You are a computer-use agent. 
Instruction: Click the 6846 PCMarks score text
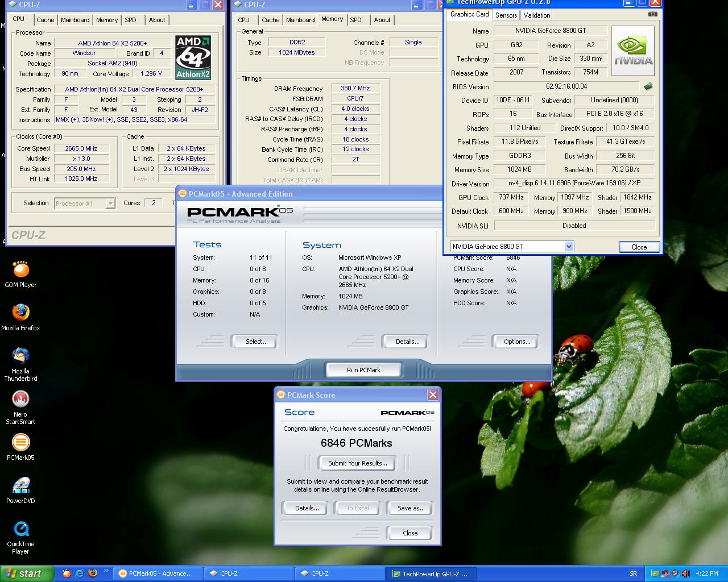point(357,443)
